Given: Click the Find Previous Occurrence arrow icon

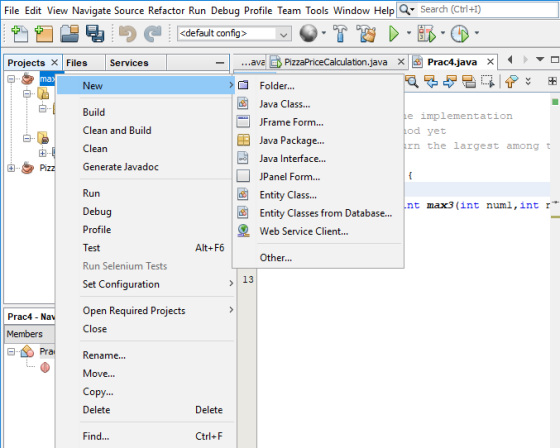Looking at the screenshot, I should [431, 81].
